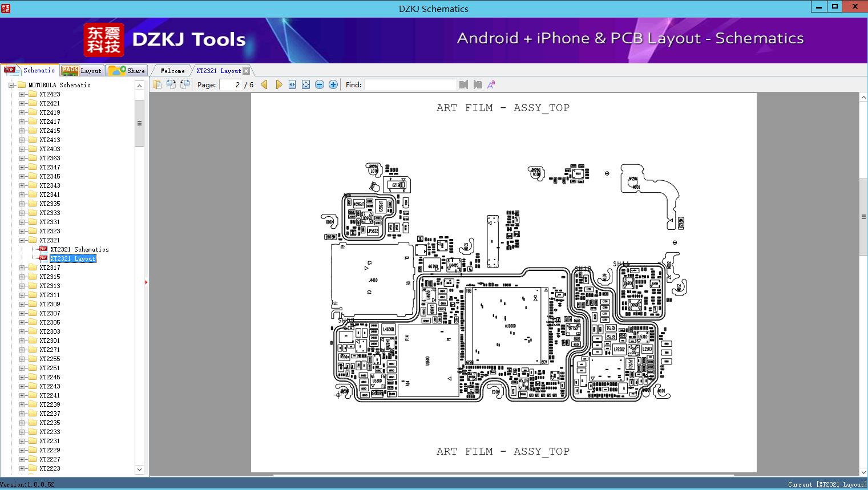
Task: Click the XT2321 Schematics PDF icon
Action: point(43,249)
